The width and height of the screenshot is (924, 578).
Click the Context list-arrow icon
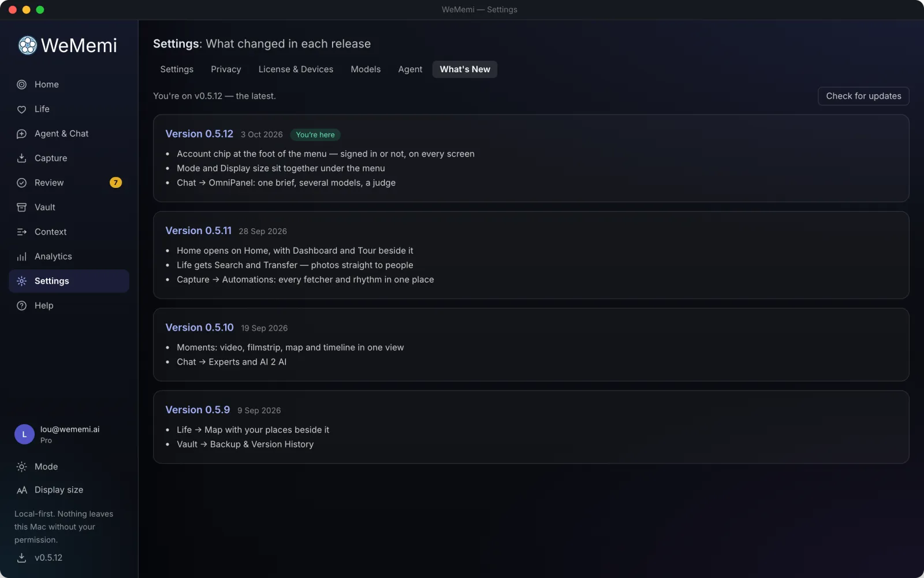21,232
